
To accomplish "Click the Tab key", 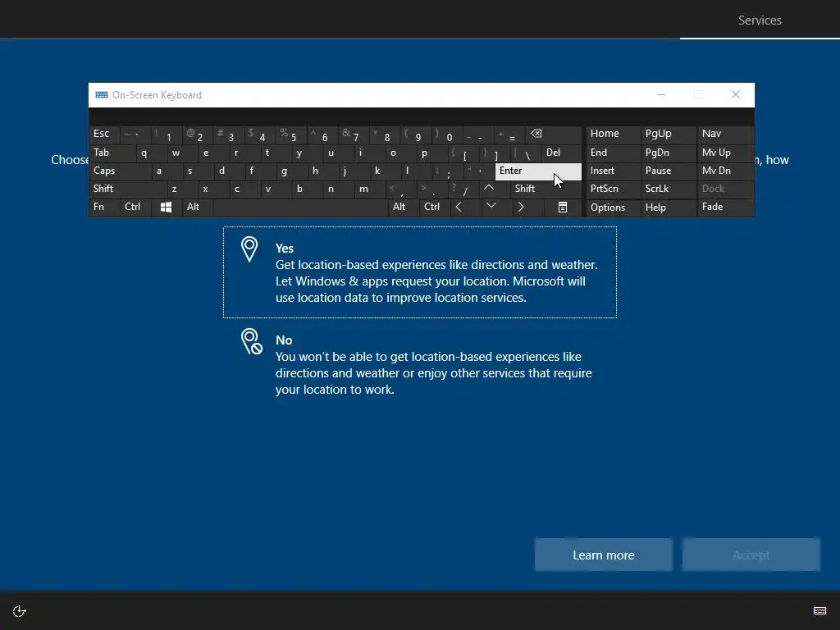I will coord(112,153).
